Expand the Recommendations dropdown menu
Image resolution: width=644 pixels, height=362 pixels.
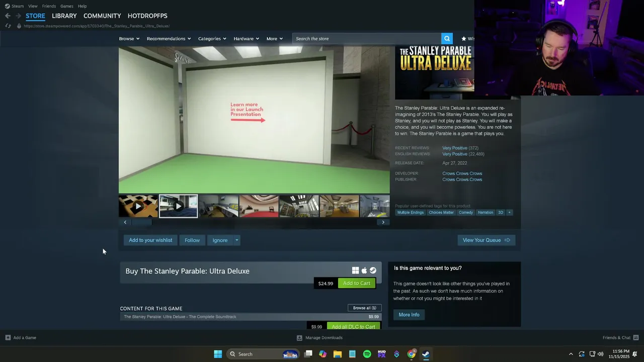pos(169,39)
